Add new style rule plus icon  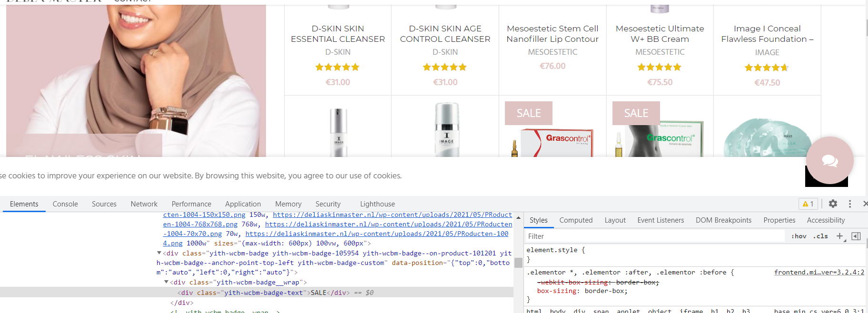(840, 236)
